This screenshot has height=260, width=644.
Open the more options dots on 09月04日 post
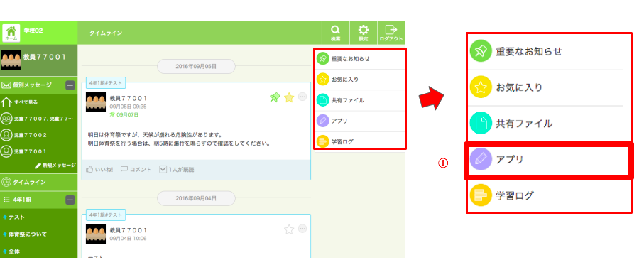(302, 229)
